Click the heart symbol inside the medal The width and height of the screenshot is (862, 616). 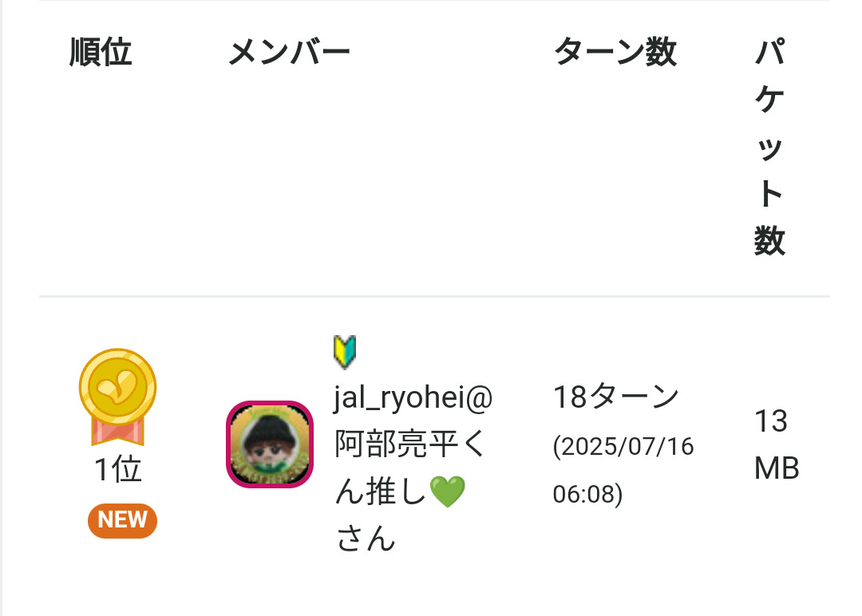tap(117, 387)
